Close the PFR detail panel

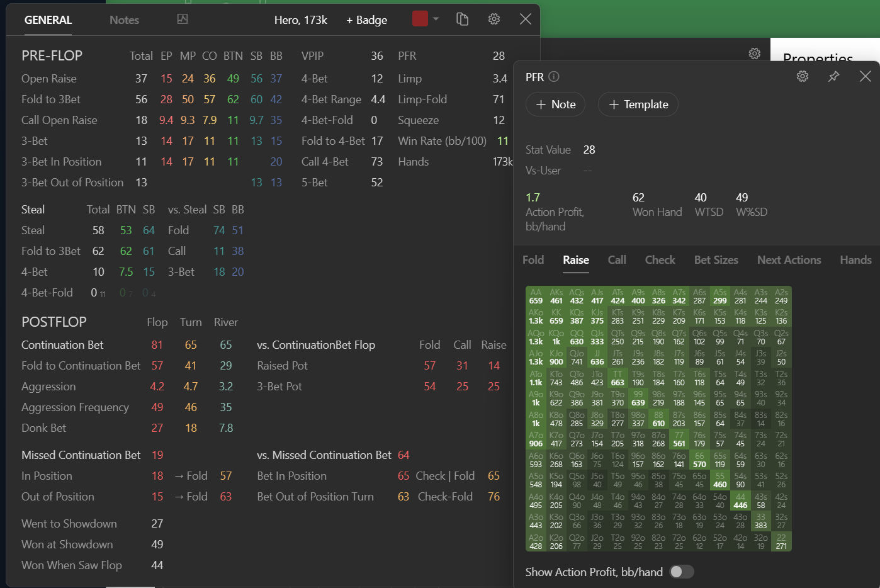(866, 76)
